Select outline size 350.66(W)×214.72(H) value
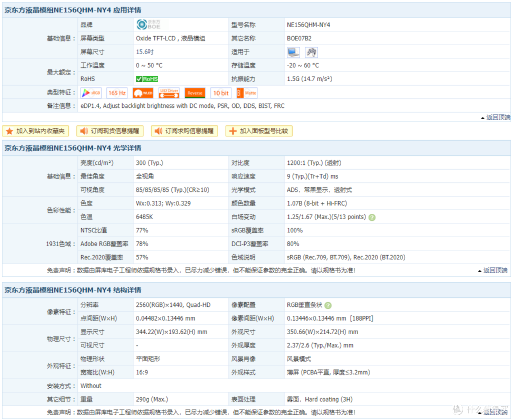513x420 pixels. click(x=323, y=332)
